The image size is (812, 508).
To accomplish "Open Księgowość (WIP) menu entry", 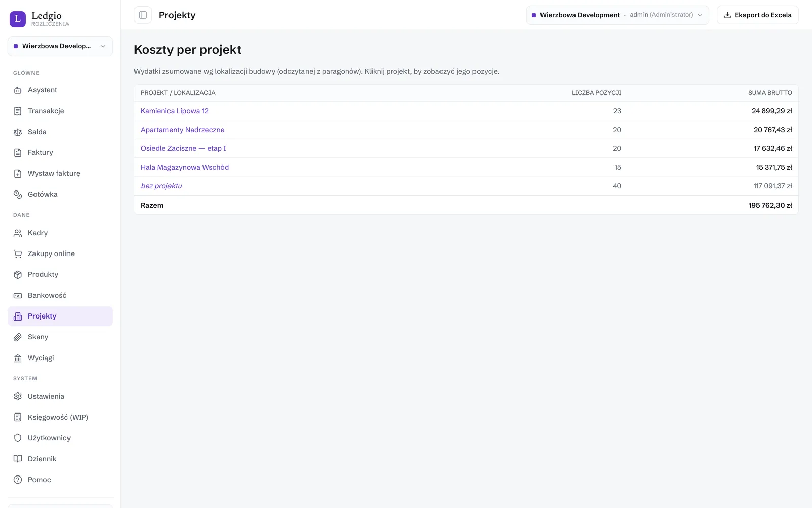I will pos(60,418).
